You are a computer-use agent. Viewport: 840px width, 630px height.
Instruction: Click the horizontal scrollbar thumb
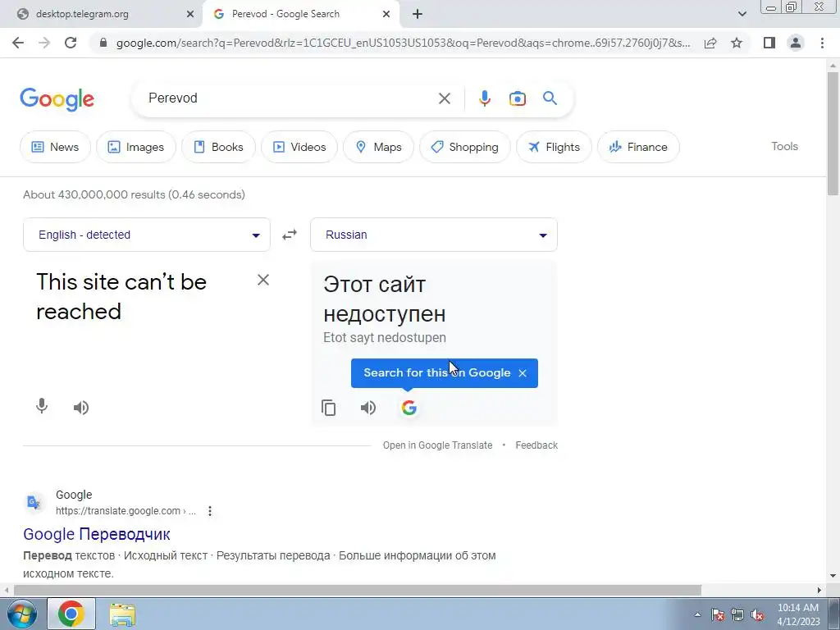click(357, 590)
